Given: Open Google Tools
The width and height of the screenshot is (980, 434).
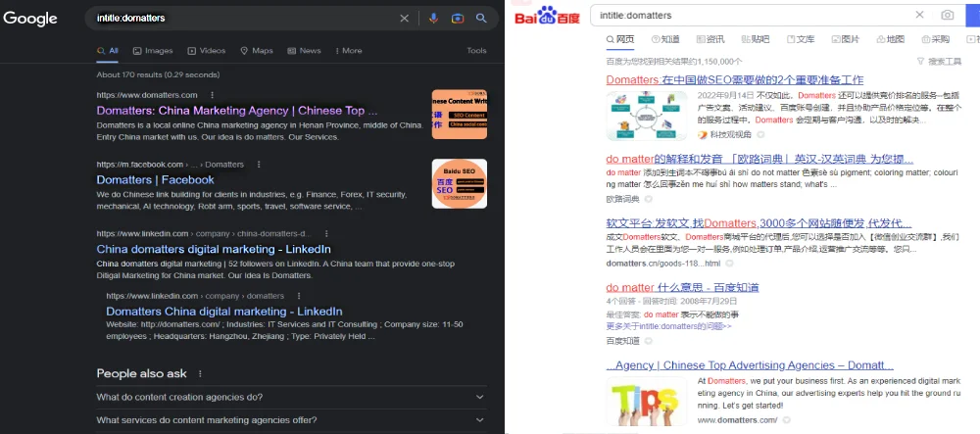Looking at the screenshot, I should (477, 51).
